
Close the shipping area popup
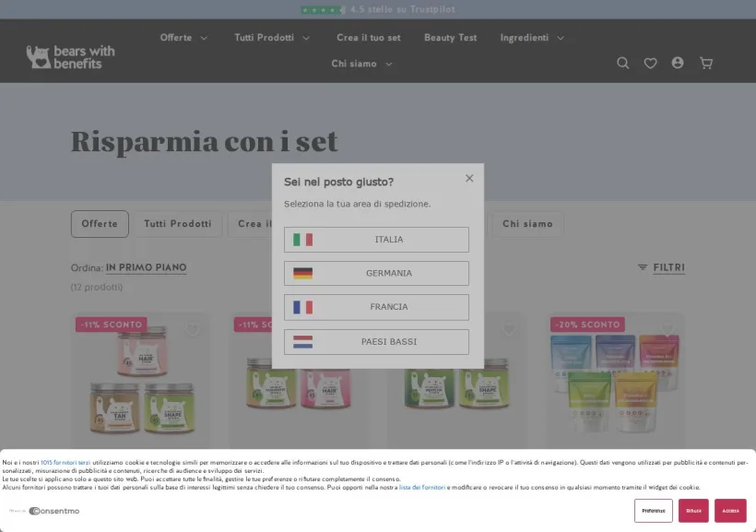[x=469, y=179]
